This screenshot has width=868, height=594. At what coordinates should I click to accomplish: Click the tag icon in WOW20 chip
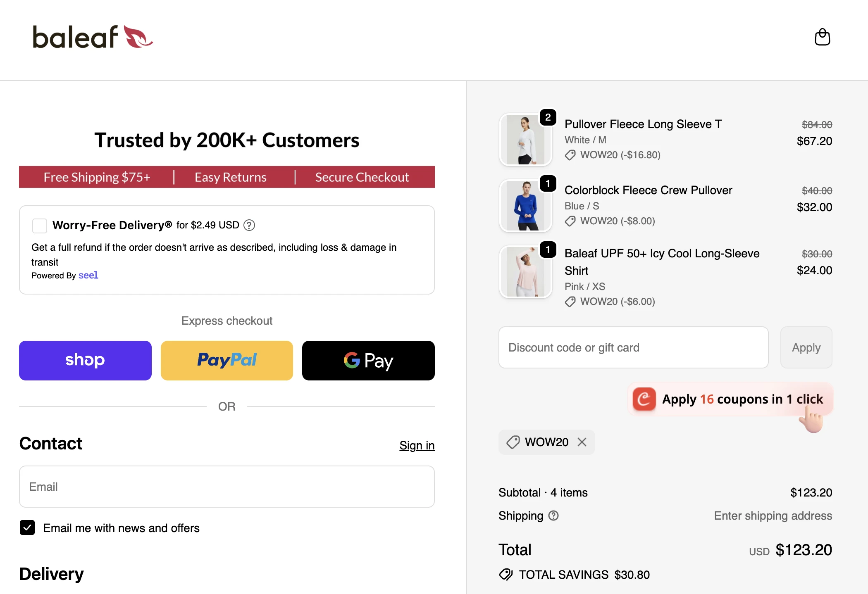tap(513, 442)
